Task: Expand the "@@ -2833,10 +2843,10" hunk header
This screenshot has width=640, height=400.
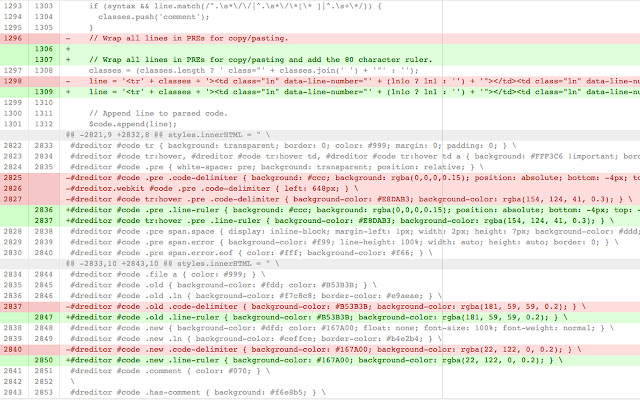Action: 158,264
